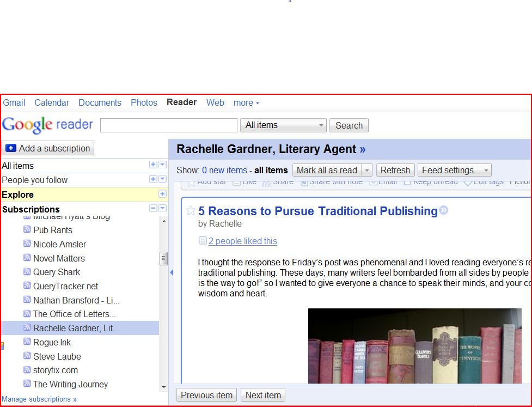Star the 5 Reasons to Pursue article

pyautogui.click(x=191, y=211)
